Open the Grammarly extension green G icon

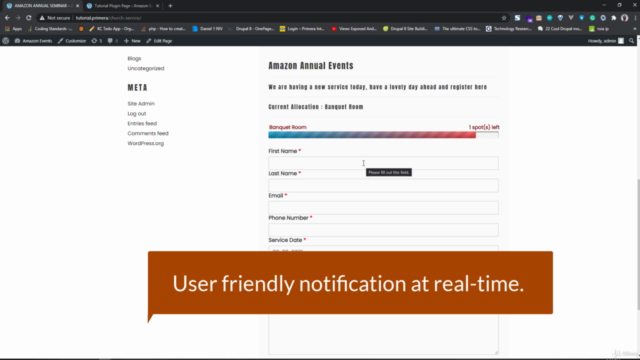pos(592,18)
